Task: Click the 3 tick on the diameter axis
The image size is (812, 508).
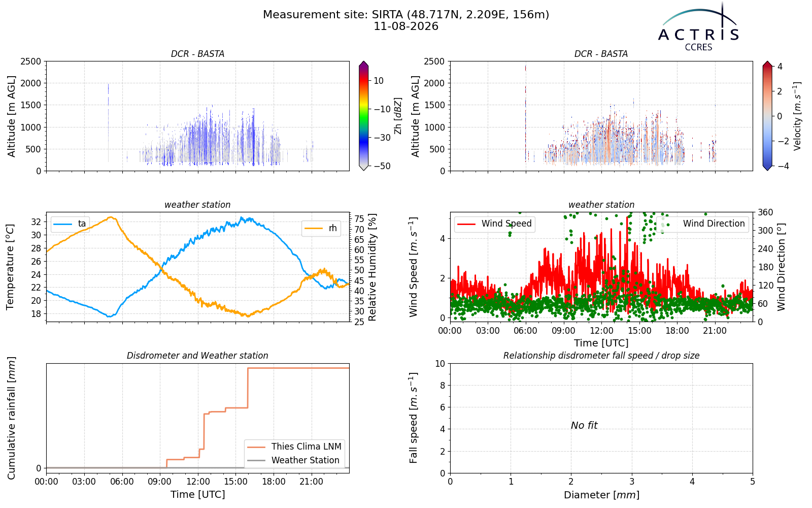Action: (x=632, y=482)
